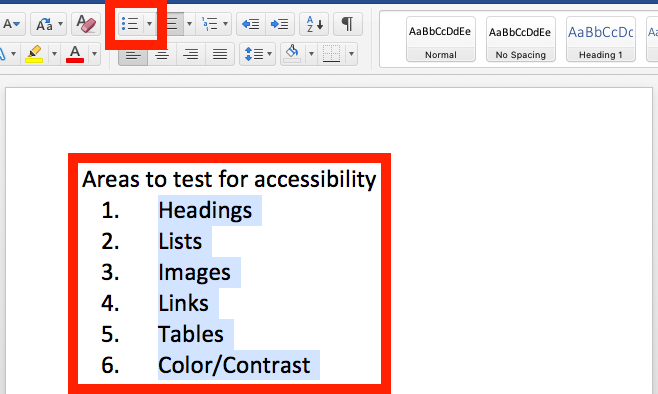658x394 pixels.
Task: Clear all formatting with eraser icon
Action: [86, 24]
